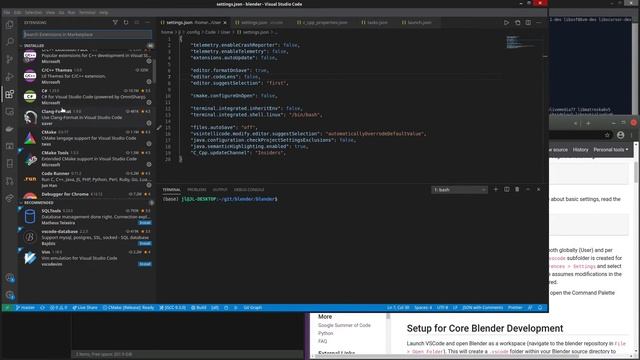Click Build in the status bar
This screenshot has height=360, width=640.
coord(199,308)
